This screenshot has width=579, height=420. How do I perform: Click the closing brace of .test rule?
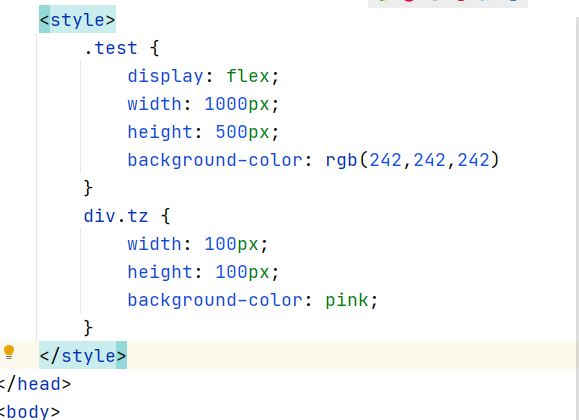tap(88, 188)
